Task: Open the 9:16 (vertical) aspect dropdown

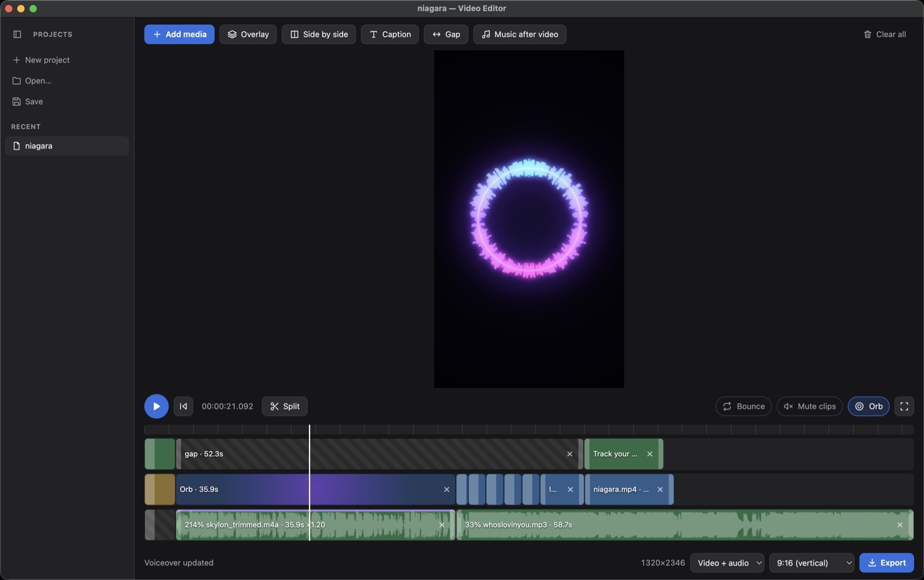Action: tap(811, 563)
